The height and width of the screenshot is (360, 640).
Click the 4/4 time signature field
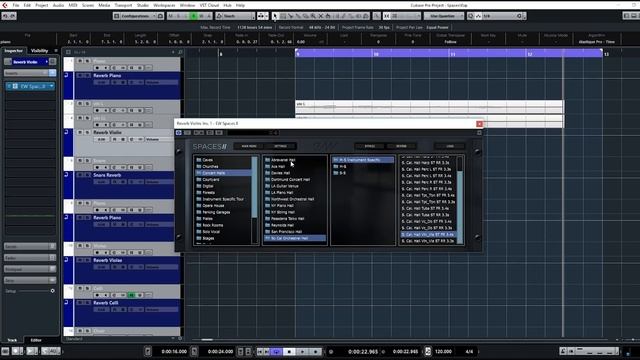(469, 351)
